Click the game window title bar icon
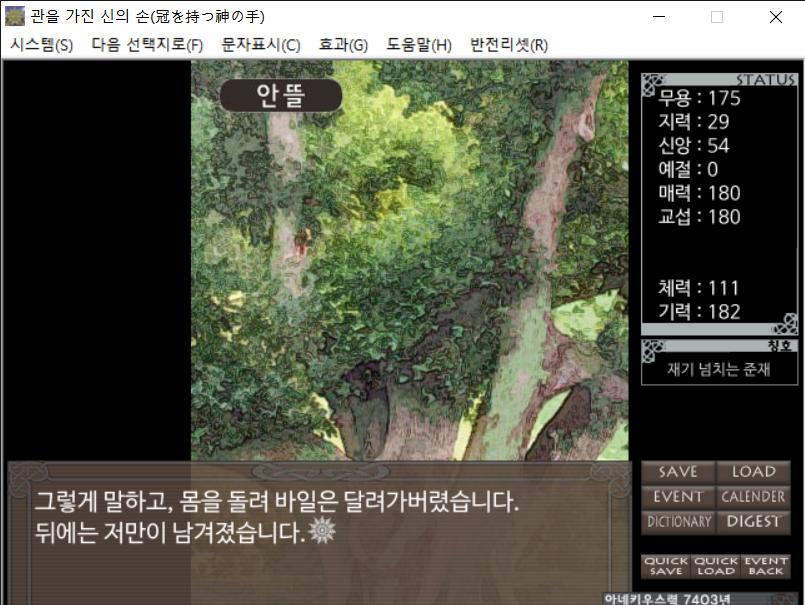 pyautogui.click(x=14, y=16)
